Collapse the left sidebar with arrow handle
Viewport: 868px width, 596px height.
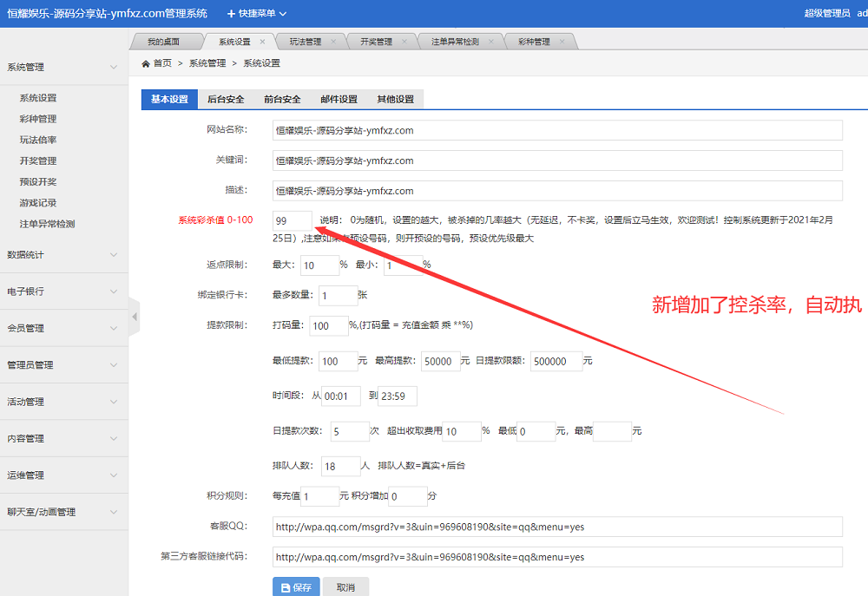pyautogui.click(x=135, y=318)
